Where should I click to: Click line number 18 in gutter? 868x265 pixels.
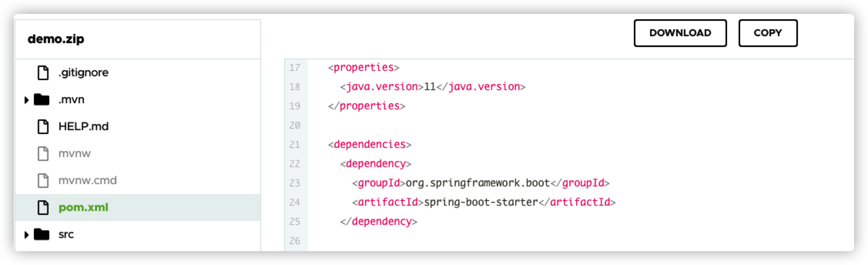[x=295, y=87]
